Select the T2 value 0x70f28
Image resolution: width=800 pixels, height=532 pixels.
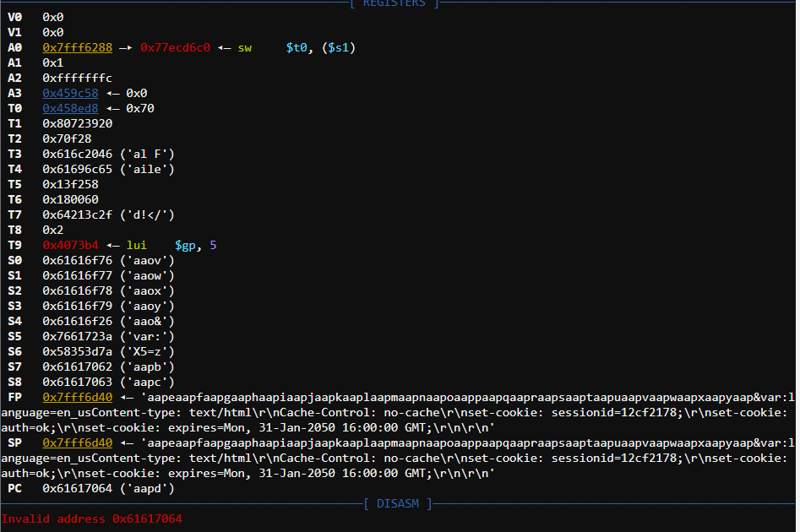click(67, 138)
